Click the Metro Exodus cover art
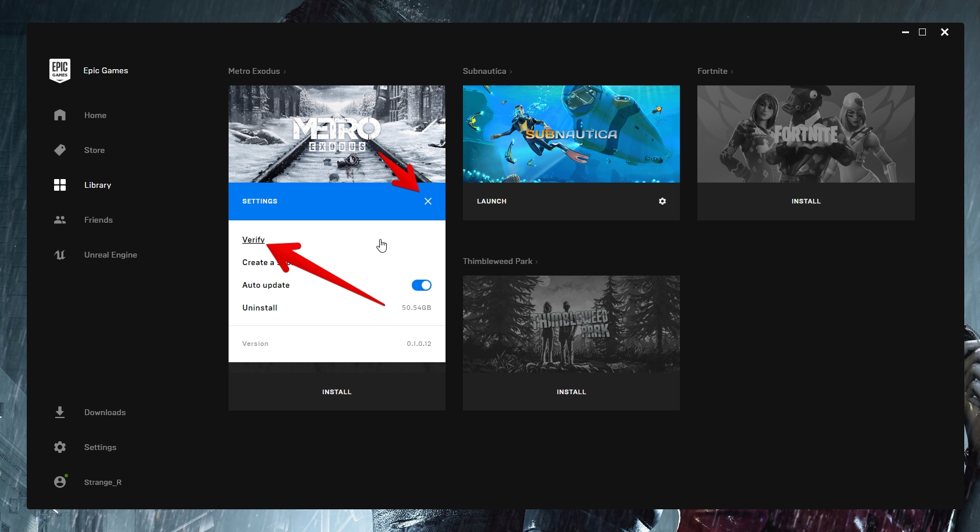 point(337,134)
